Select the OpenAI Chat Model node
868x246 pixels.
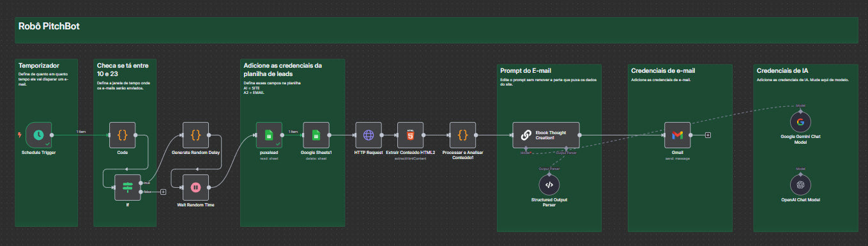tap(800, 185)
